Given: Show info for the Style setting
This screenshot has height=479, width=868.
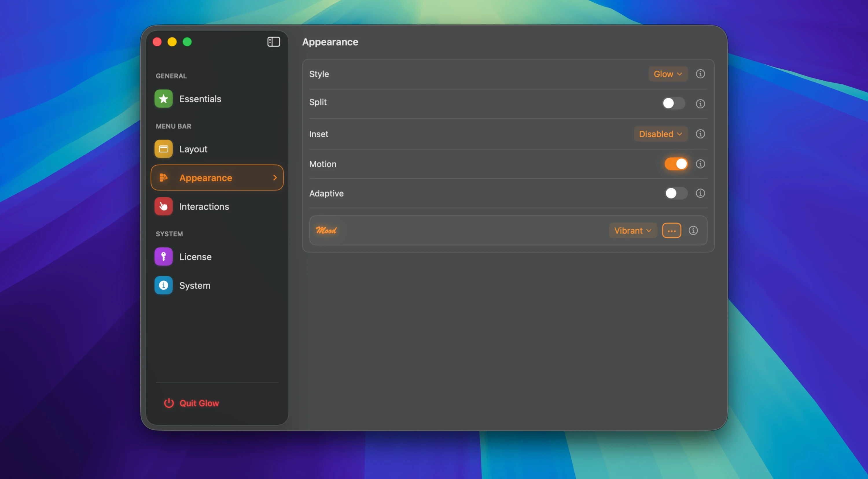Looking at the screenshot, I should click(x=700, y=74).
